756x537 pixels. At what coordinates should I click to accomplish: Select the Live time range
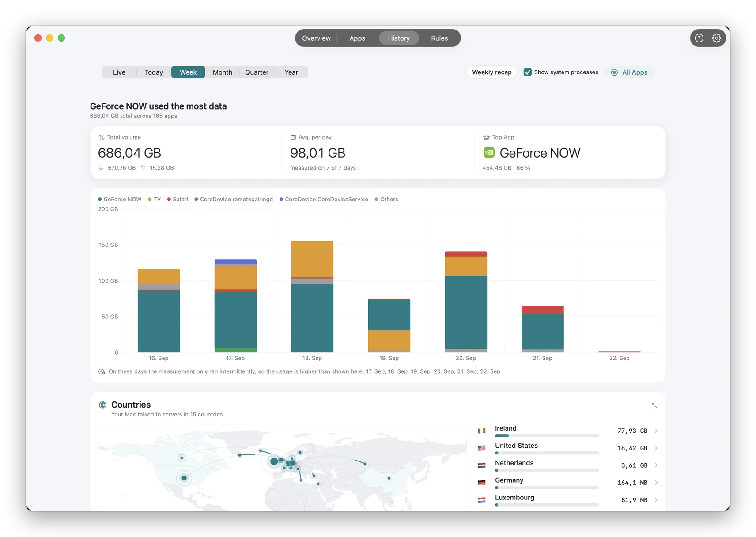click(119, 72)
